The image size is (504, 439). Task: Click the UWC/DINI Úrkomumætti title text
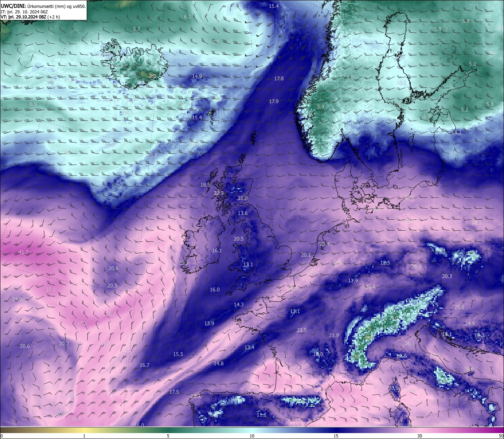tap(43, 6)
